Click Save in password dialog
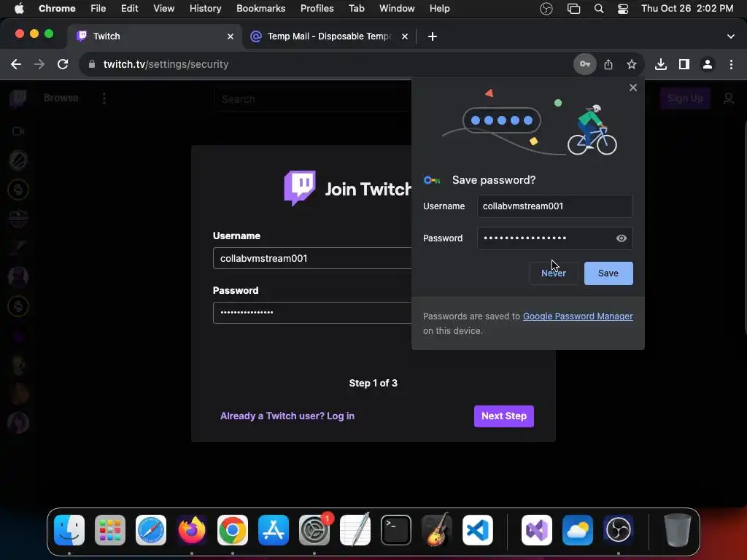Screen dimensions: 747x560 point(608,273)
